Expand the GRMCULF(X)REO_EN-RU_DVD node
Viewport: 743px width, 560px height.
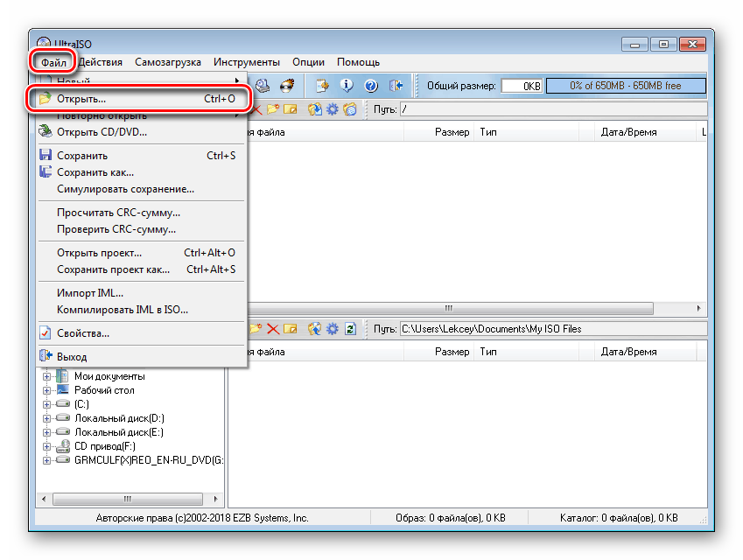(x=46, y=460)
